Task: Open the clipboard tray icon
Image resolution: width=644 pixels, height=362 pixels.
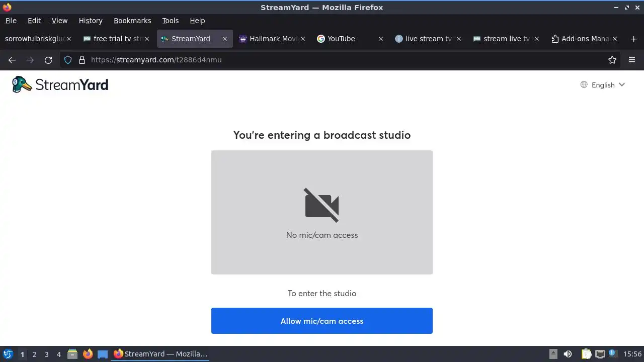Action: coord(586,354)
